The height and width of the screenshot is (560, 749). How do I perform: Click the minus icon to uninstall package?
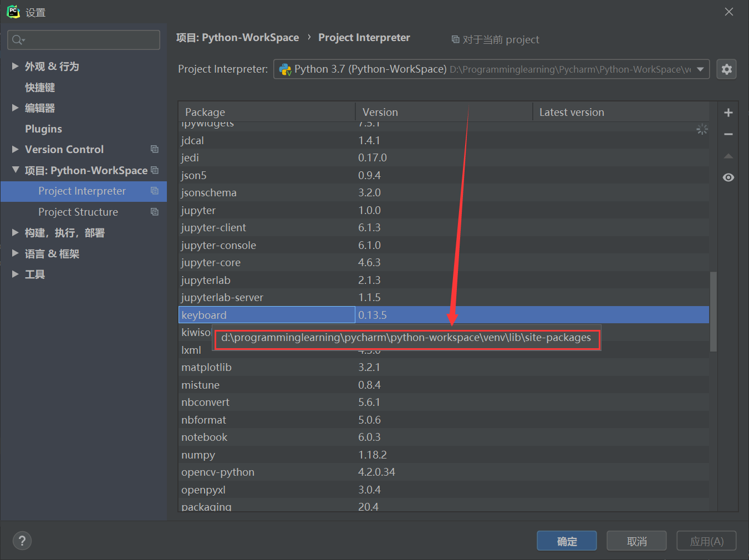[x=728, y=134]
